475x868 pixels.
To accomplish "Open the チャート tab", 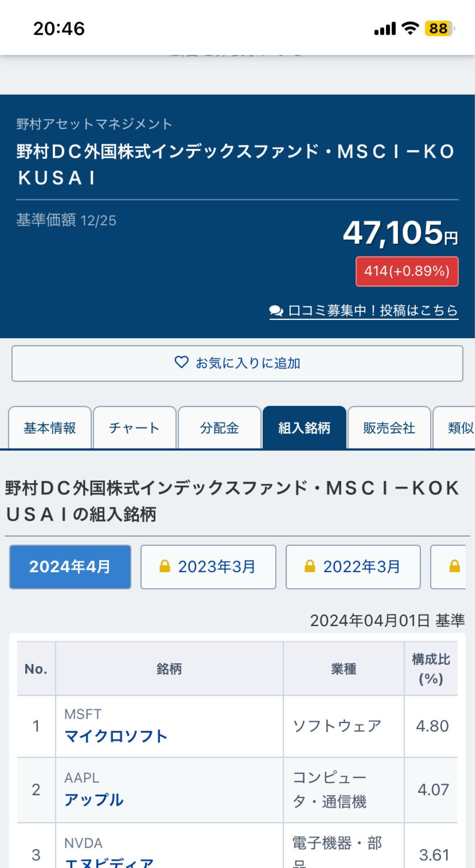I will click(134, 428).
